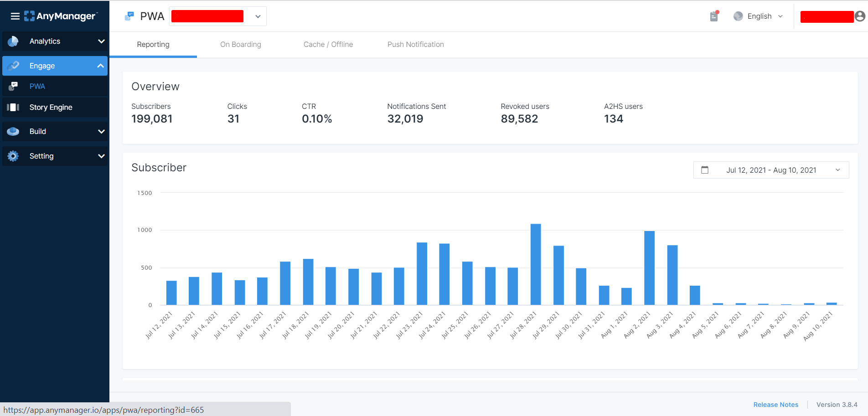868x416 pixels.
Task: Open the Jul 12 - Aug 10 date range dropdown
Action: coord(771,170)
